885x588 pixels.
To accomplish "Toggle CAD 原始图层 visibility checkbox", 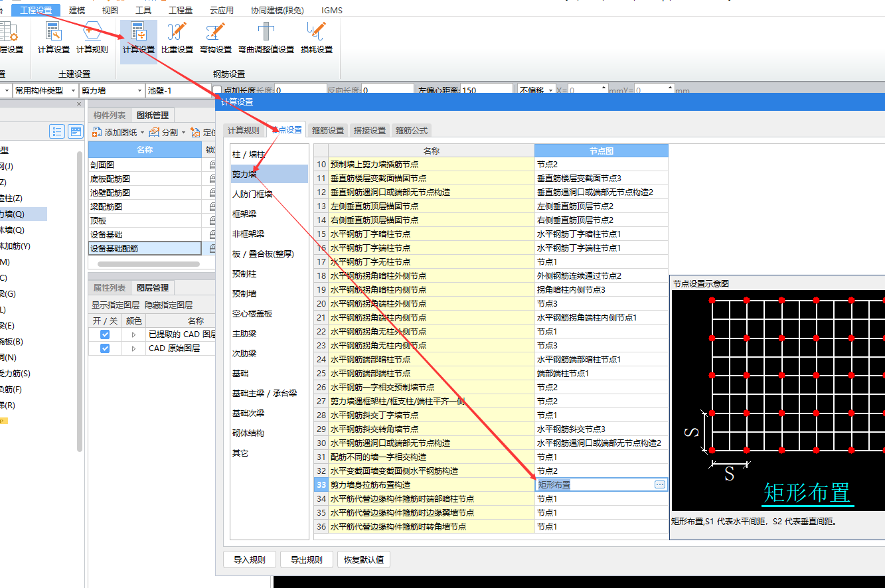I will (x=105, y=348).
